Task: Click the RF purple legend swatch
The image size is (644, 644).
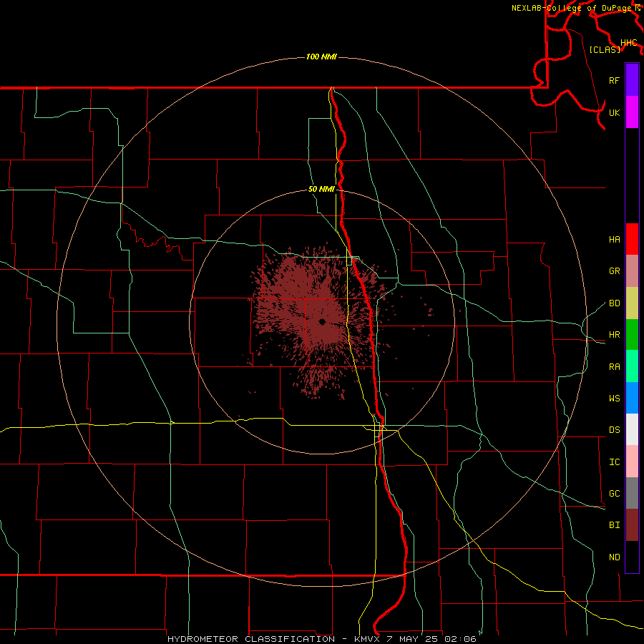Action: (632, 80)
